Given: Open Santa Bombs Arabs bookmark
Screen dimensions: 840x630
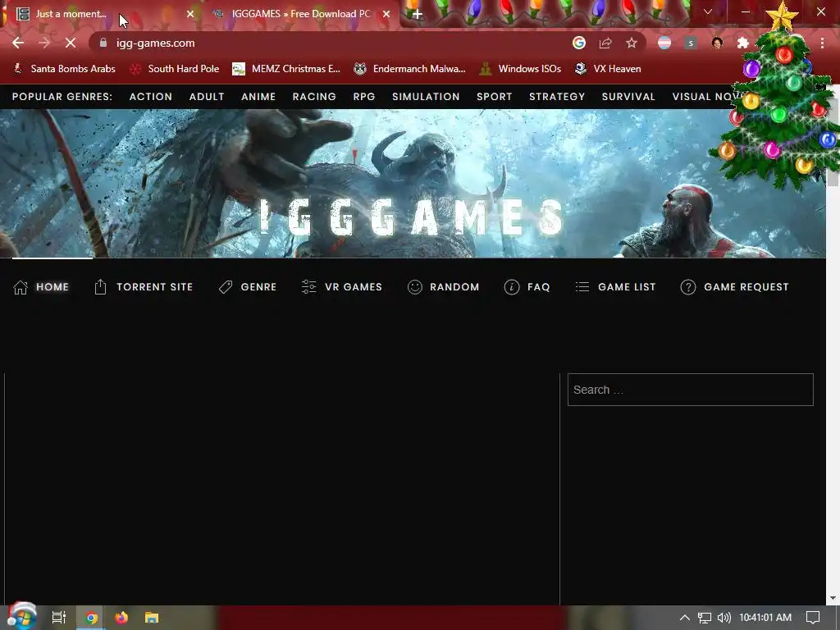Looking at the screenshot, I should 64,69.
